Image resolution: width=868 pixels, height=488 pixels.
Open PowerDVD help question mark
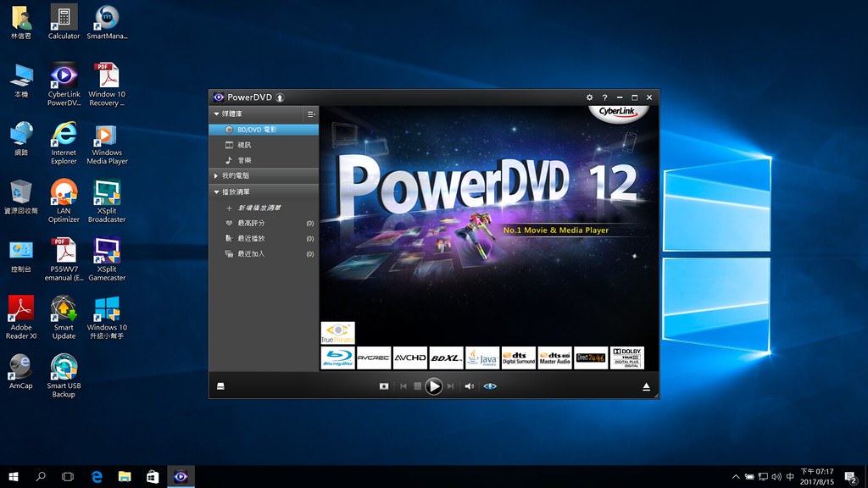(x=604, y=97)
